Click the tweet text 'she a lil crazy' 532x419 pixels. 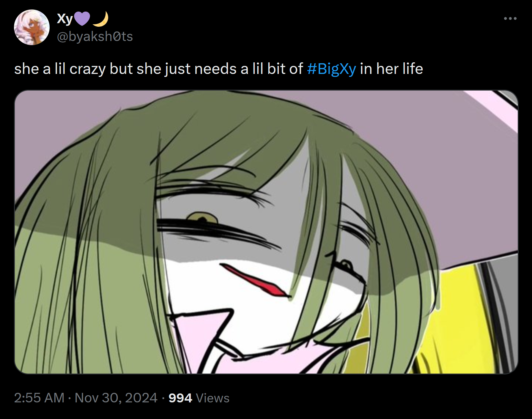click(60, 69)
